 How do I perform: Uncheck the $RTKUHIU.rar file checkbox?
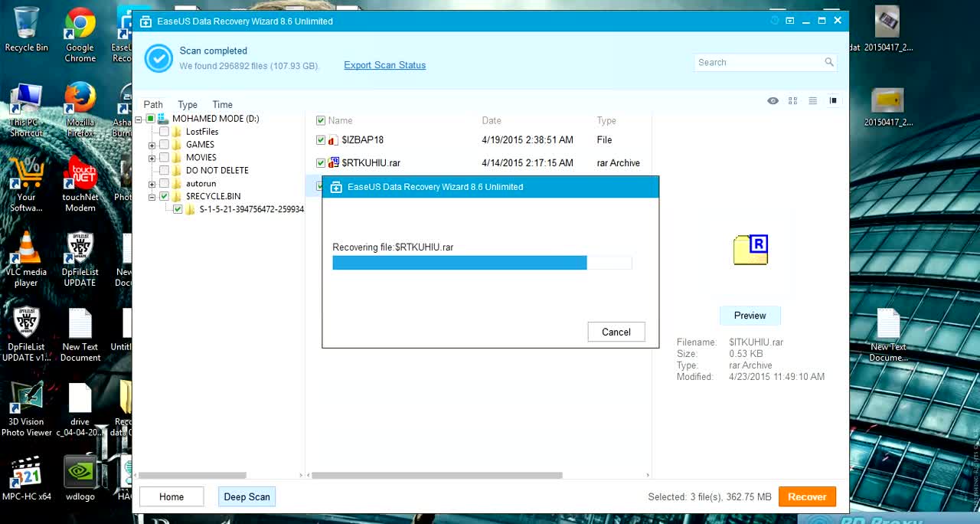click(321, 162)
